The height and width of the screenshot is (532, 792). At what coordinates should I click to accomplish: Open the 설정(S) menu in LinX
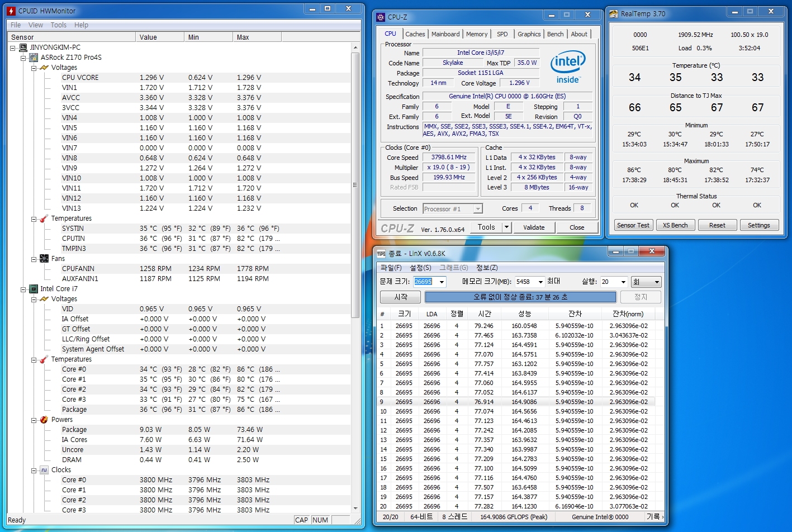point(420,268)
